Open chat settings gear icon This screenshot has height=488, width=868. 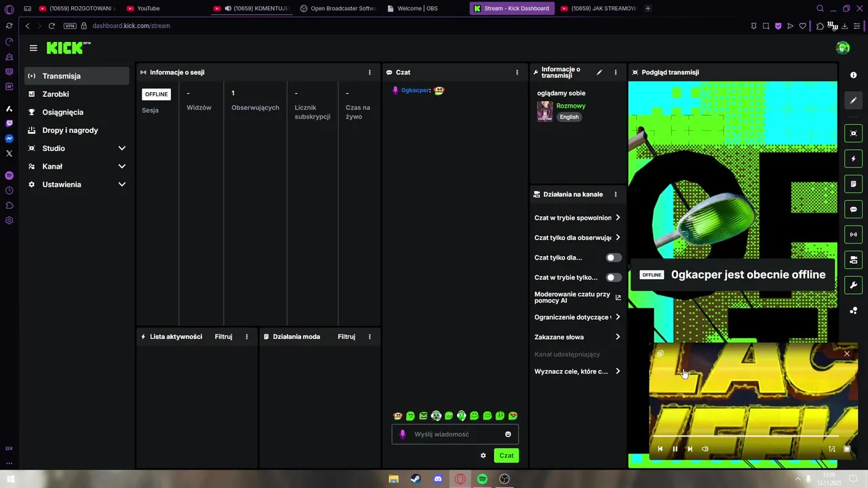pos(483,455)
